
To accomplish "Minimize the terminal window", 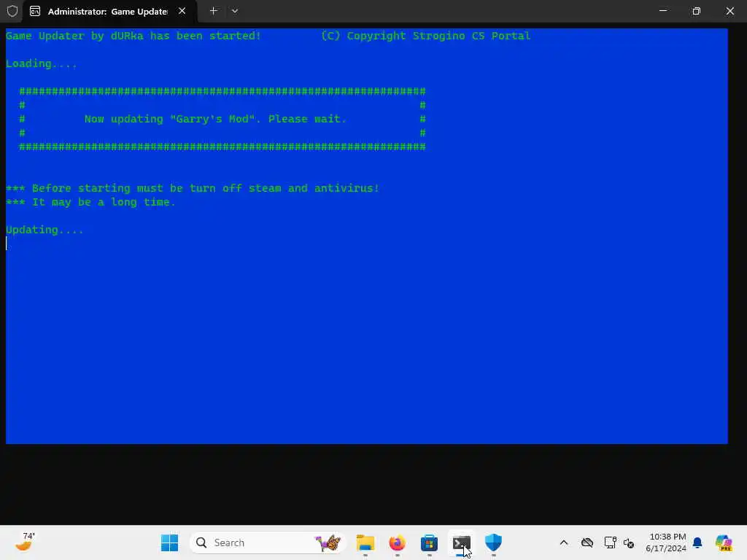I will point(662,11).
